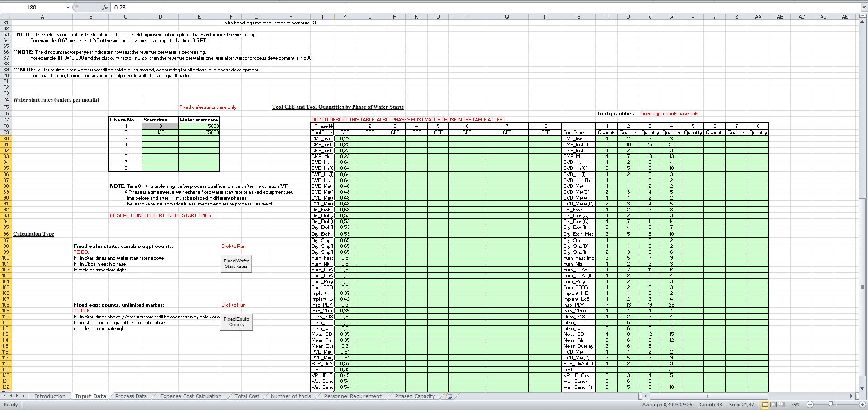The height and width of the screenshot is (410, 868).
Task: Switch to Page Layout view in the status bar
Action: [x=774, y=405]
